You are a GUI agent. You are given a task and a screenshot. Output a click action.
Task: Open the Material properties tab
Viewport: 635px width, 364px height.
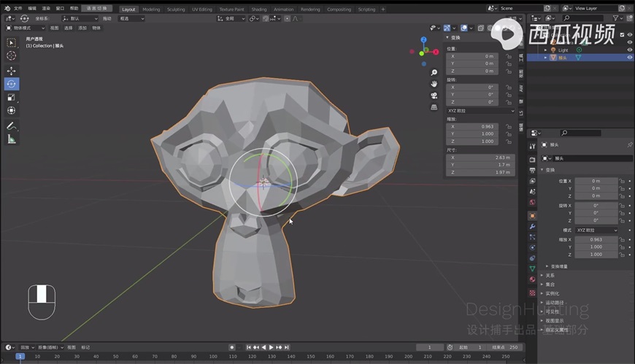pos(532,279)
